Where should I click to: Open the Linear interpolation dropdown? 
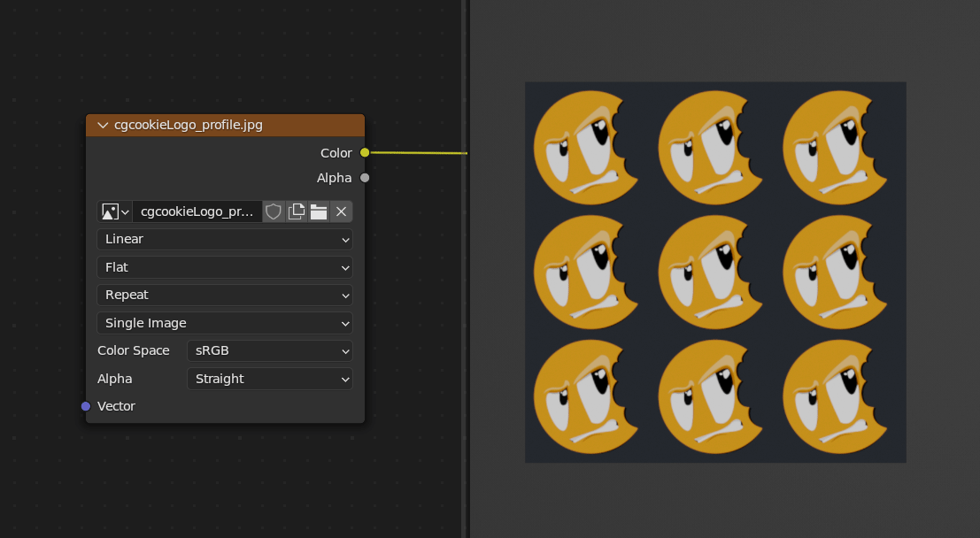[x=225, y=239]
